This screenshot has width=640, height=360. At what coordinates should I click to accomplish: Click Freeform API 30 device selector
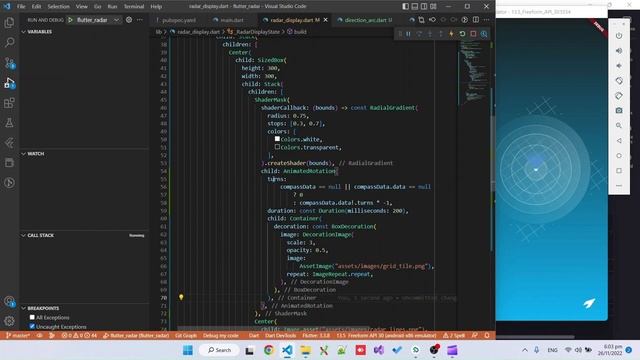(x=387, y=336)
